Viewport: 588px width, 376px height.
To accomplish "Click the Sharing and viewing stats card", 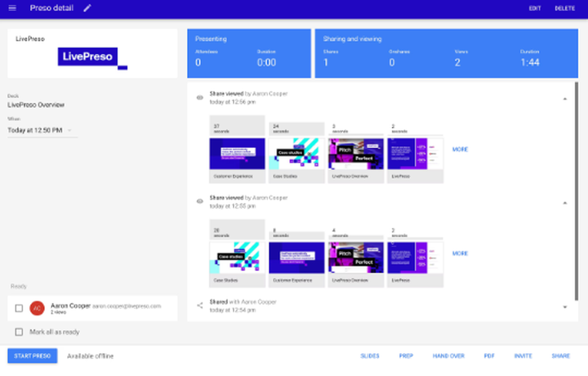I will (x=446, y=53).
